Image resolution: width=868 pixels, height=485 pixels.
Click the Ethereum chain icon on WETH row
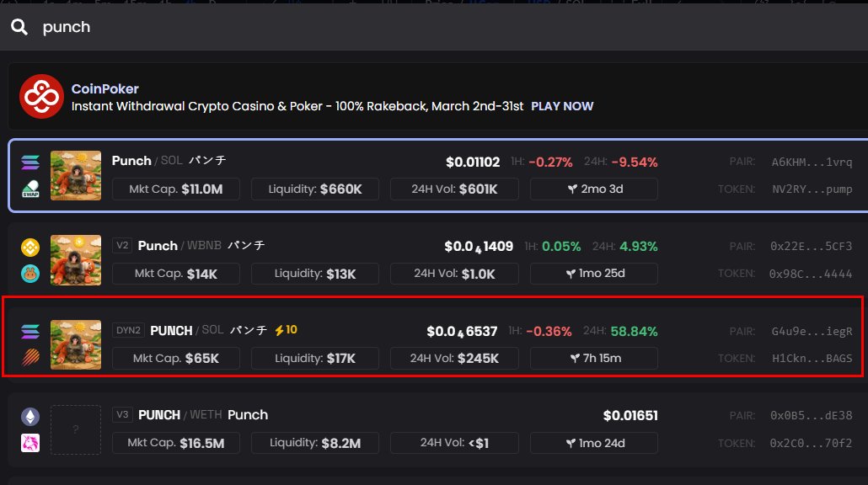tap(30, 416)
